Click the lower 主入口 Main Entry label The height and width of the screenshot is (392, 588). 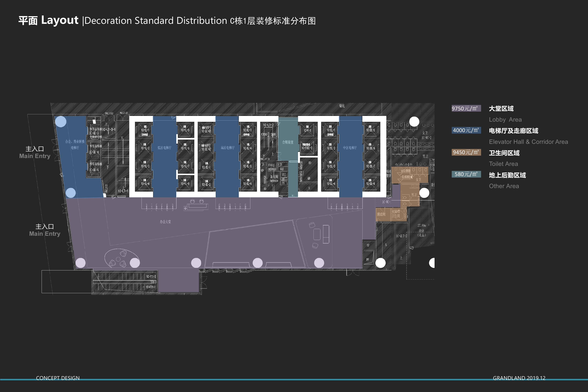point(44,230)
